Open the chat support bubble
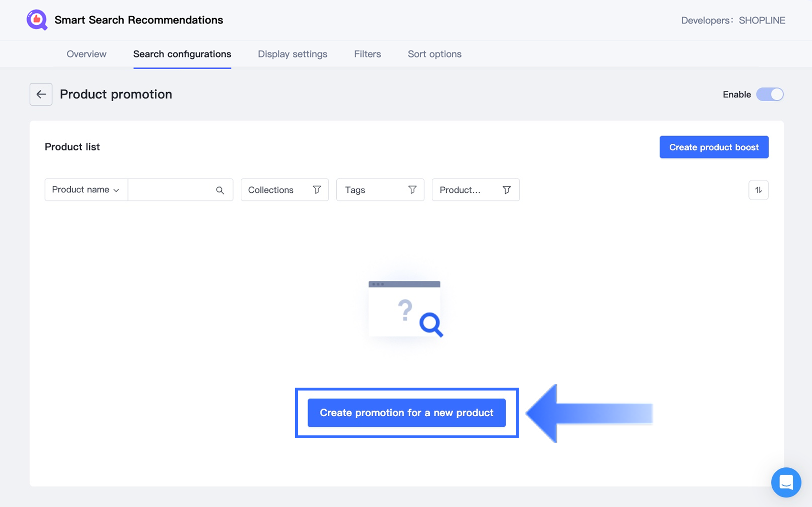 (x=786, y=482)
